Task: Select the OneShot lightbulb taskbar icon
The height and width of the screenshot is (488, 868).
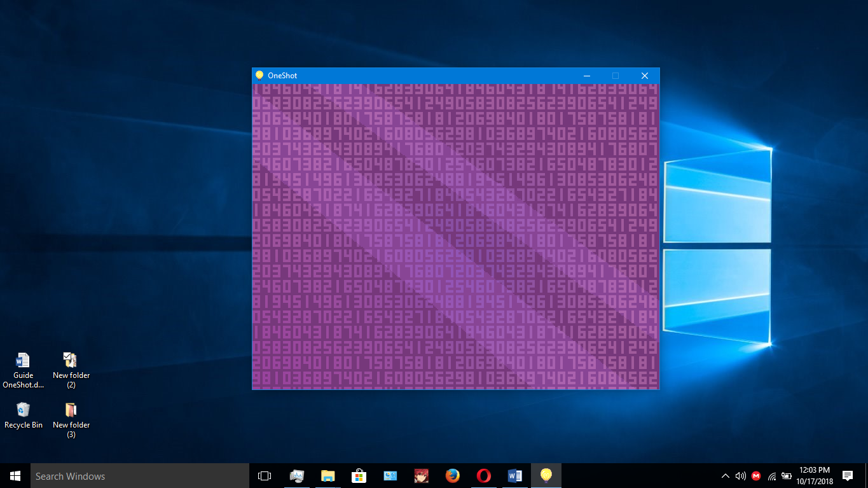Action: (x=546, y=476)
